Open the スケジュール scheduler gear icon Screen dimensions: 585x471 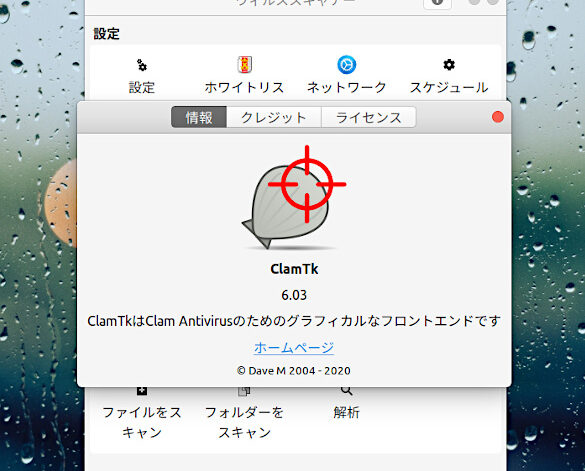[x=449, y=65]
